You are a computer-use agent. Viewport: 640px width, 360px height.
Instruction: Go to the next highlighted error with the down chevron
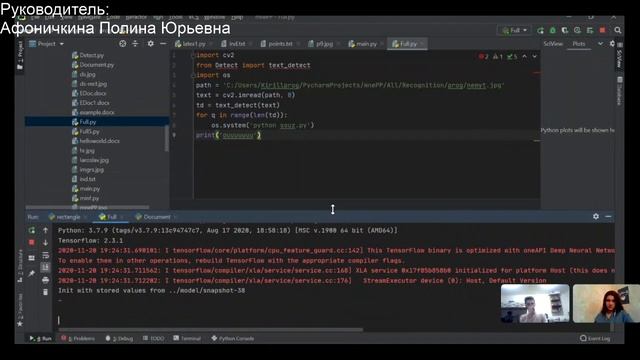coord(534,56)
